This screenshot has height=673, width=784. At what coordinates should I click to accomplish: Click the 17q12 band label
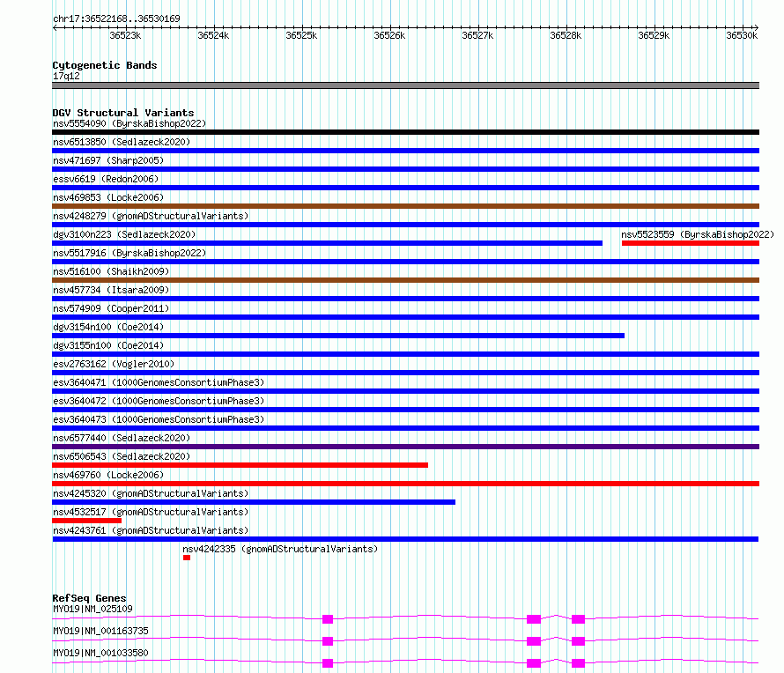pos(66,76)
